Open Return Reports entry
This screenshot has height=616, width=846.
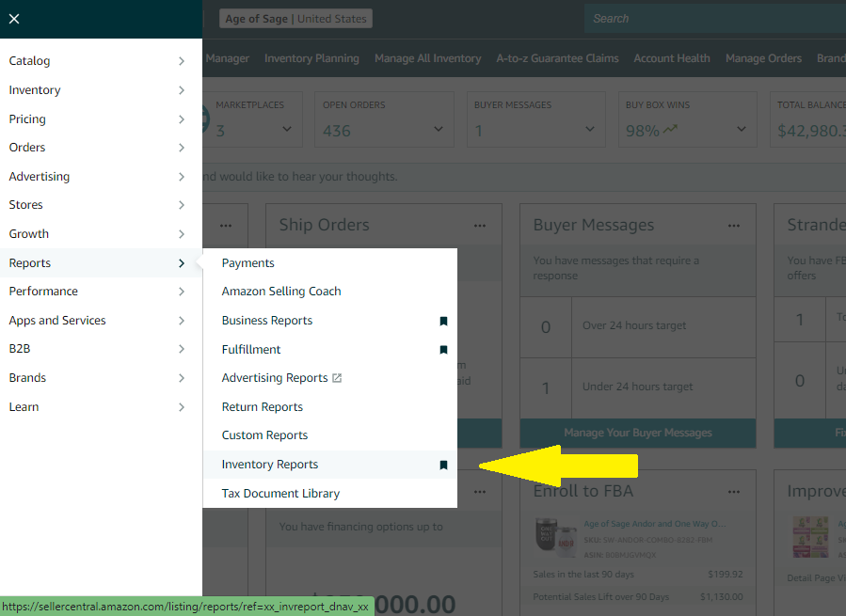point(329,407)
